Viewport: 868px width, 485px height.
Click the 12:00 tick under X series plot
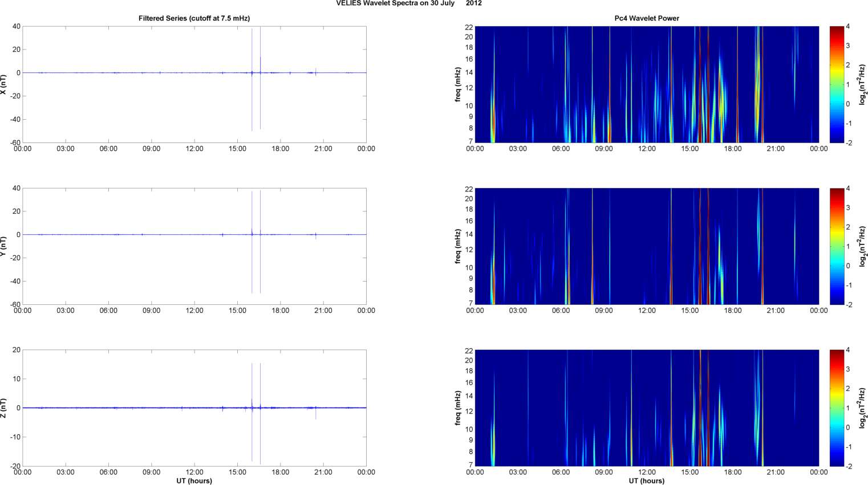tap(194, 149)
